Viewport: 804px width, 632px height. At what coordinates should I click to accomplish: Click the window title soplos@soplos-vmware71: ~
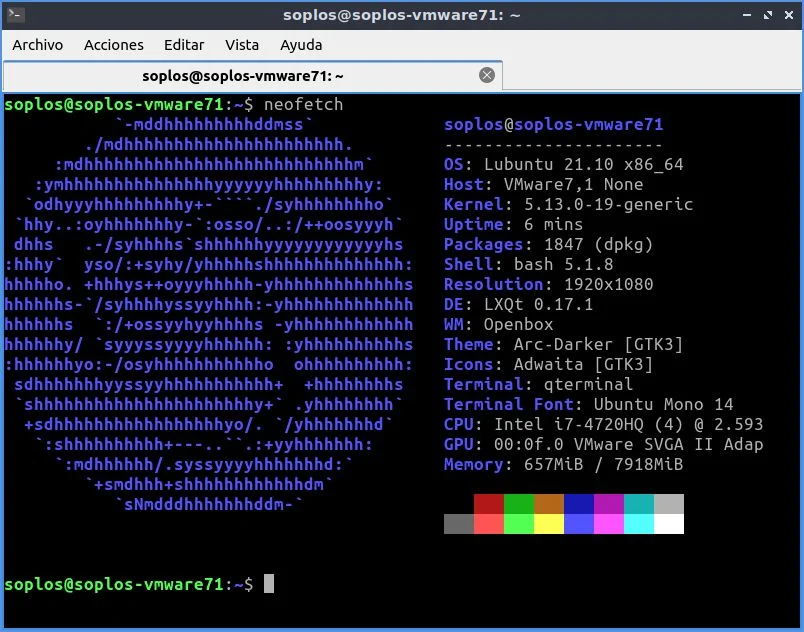click(x=401, y=15)
